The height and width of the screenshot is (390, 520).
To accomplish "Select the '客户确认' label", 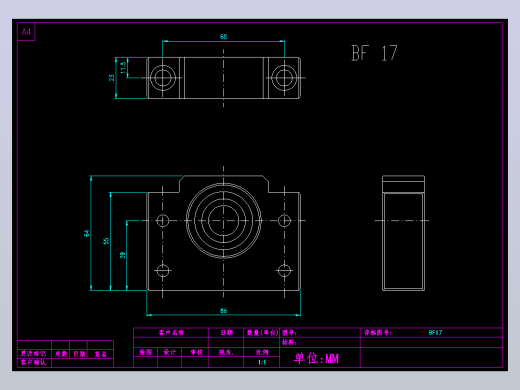I will coord(33,362).
